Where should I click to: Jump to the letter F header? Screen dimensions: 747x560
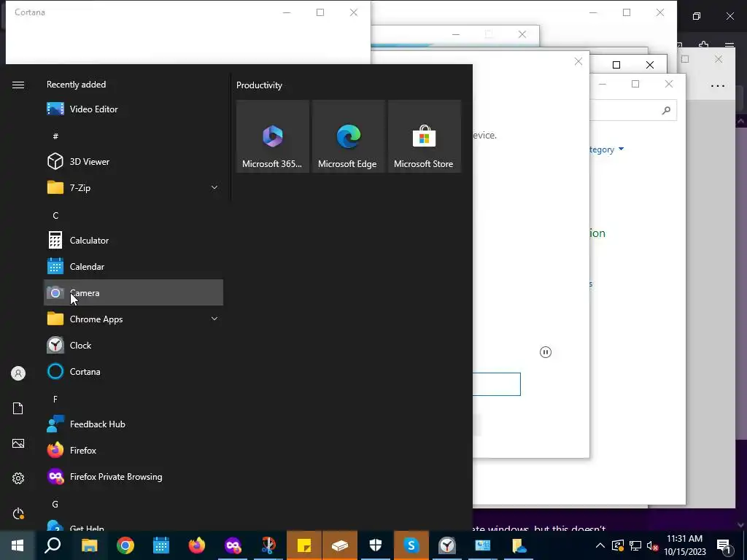(55, 399)
